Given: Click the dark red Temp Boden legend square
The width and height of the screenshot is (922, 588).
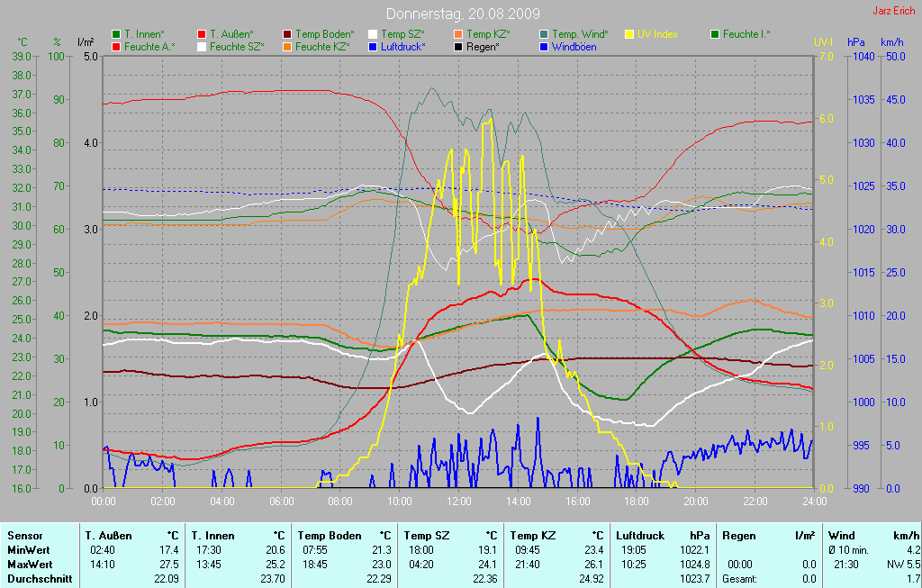Looking at the screenshot, I should (x=287, y=34).
